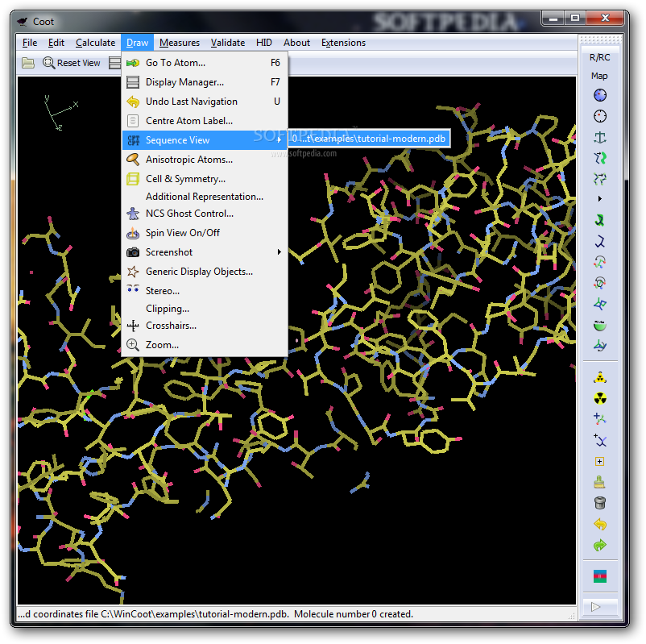Click the Flip Peptide icon
This screenshot has height=644, width=646.
(600, 305)
